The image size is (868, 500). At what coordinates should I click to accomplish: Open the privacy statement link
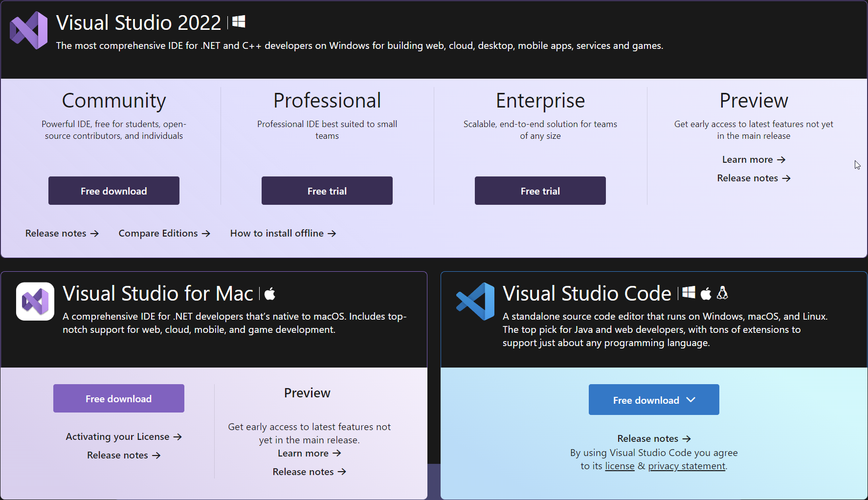pyautogui.click(x=687, y=466)
